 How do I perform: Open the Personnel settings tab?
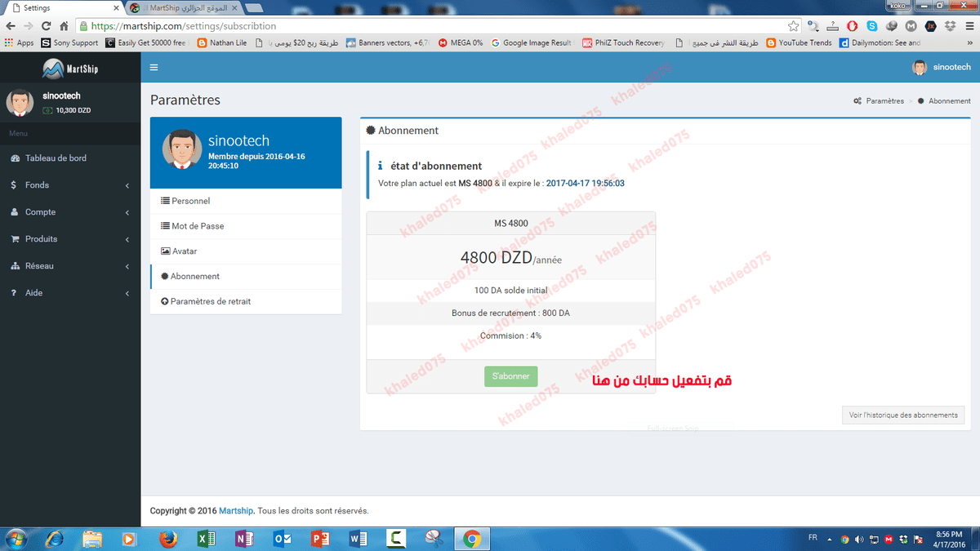point(246,201)
